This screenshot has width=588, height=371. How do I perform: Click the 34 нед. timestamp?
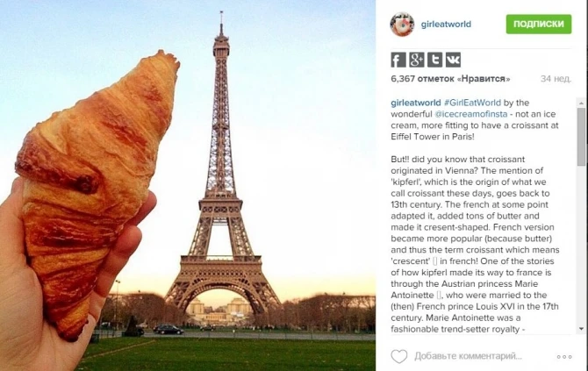pyautogui.click(x=556, y=79)
